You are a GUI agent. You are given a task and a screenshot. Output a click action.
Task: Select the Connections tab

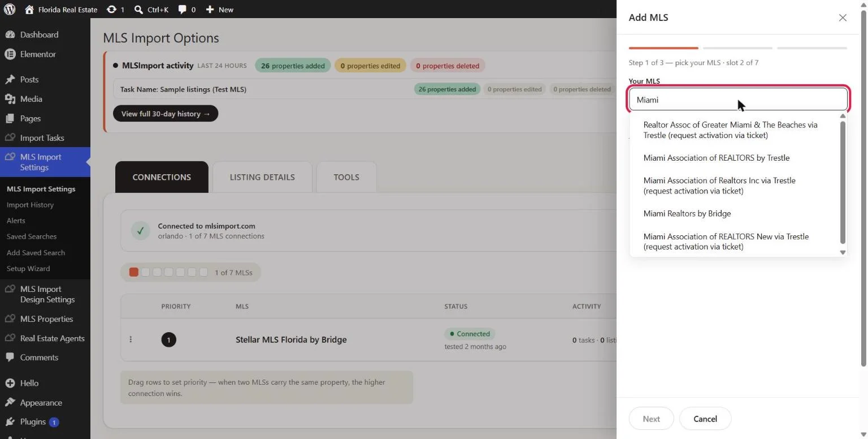pos(162,177)
